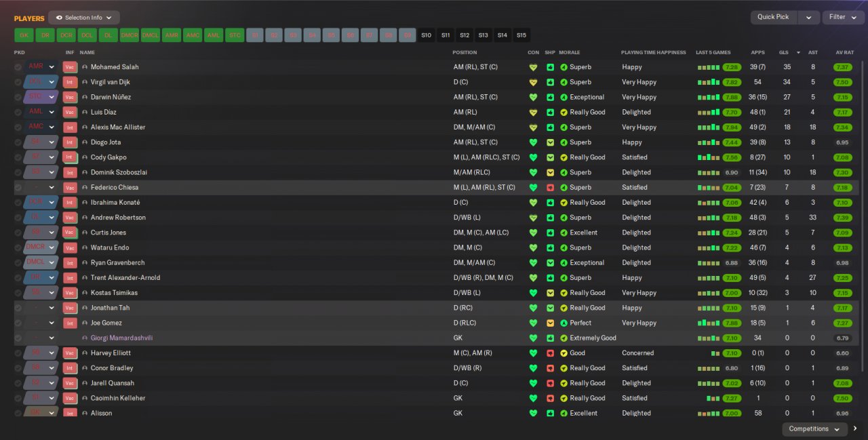Click Giorgi Mamardashvili's player profile icon
The width and height of the screenshot is (868, 440).
pyautogui.click(x=85, y=338)
